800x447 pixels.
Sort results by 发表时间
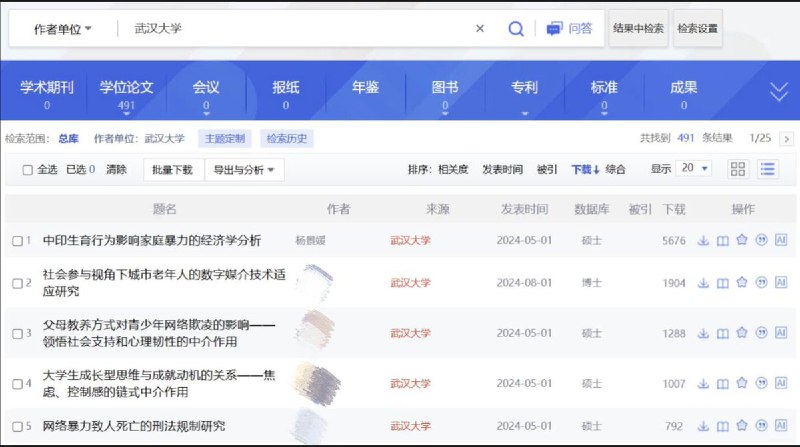click(502, 169)
